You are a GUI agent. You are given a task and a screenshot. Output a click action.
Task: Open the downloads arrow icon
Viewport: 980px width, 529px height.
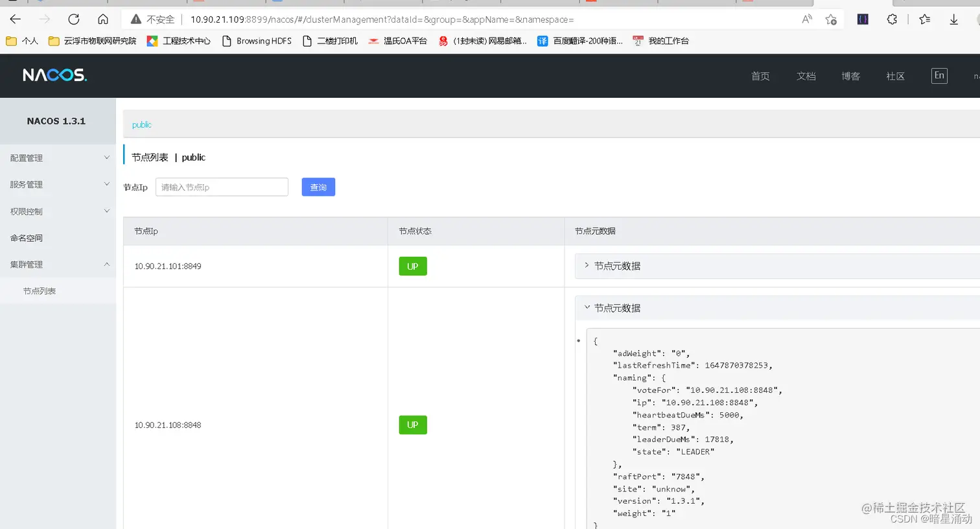[954, 19]
